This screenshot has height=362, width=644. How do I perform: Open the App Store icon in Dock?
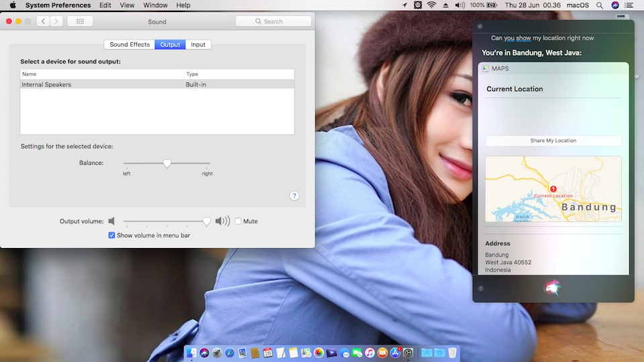395,353
